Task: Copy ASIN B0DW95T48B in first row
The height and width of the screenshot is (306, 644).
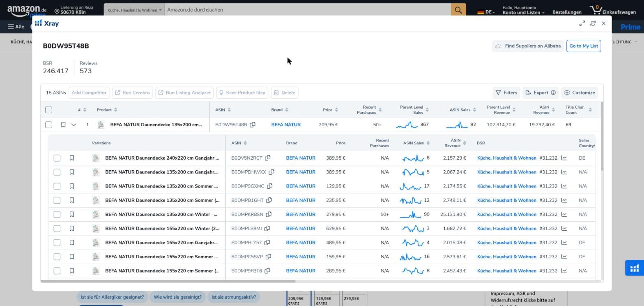Action: pyautogui.click(x=253, y=125)
